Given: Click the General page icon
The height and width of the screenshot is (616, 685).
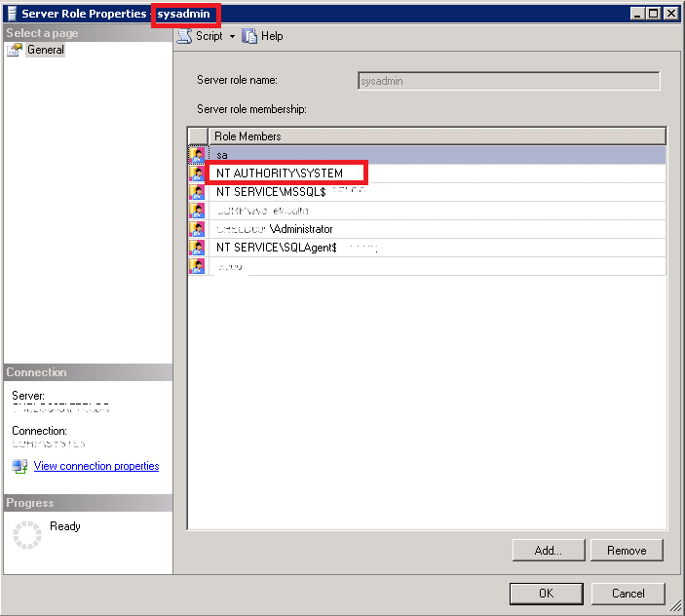Looking at the screenshot, I should coord(15,51).
